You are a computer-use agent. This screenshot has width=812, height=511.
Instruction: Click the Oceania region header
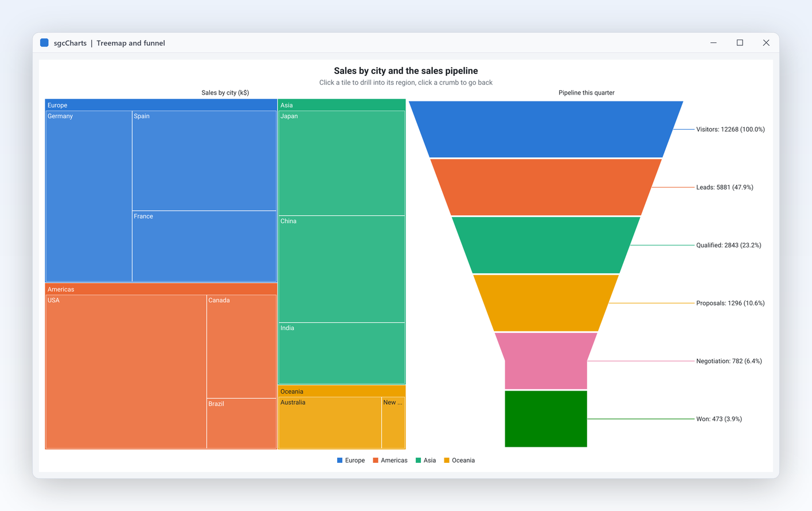pos(342,391)
